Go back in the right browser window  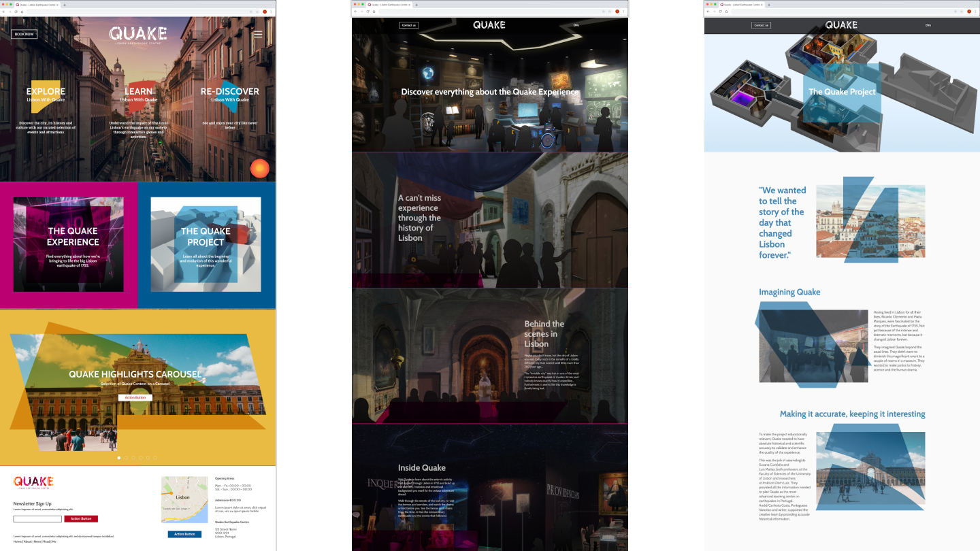(707, 12)
